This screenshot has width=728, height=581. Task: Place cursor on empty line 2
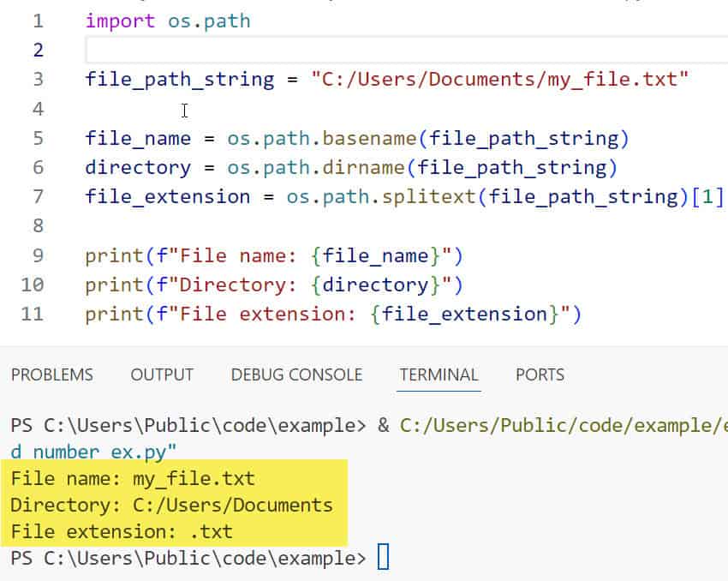[x=343, y=50]
